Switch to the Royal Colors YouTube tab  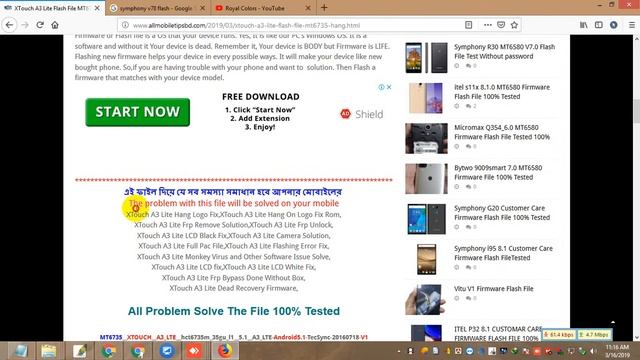pos(263,8)
